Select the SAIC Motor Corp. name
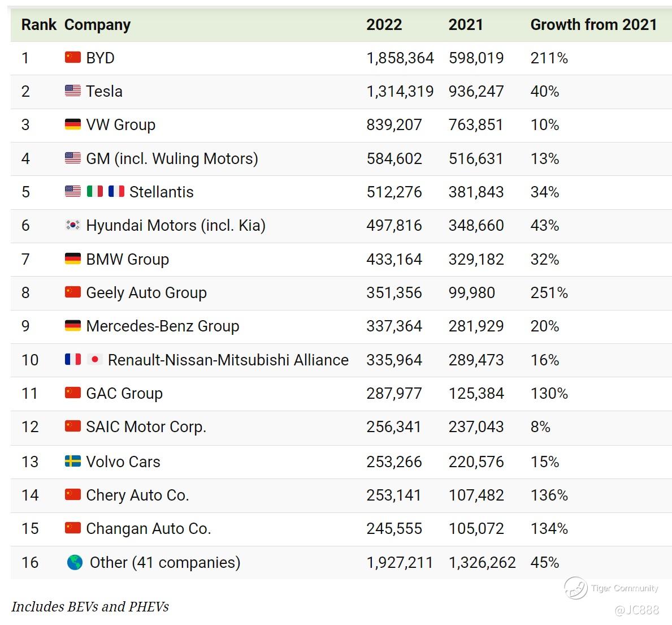Viewport: 672px width, 625px height. click(146, 428)
